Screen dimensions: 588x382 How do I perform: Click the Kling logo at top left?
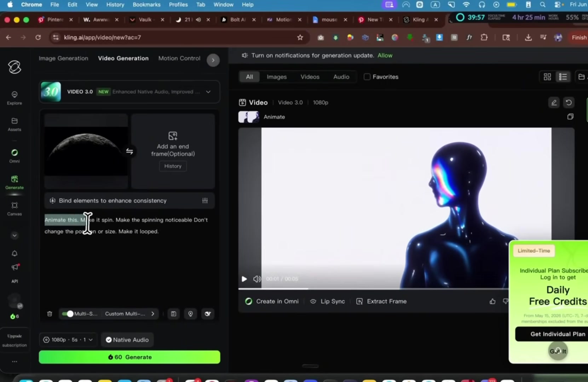15,67
